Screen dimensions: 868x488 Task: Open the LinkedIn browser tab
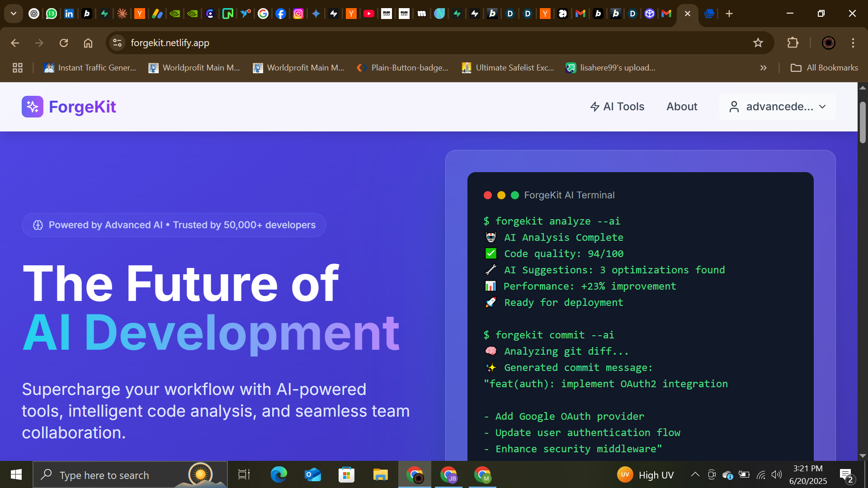69,14
